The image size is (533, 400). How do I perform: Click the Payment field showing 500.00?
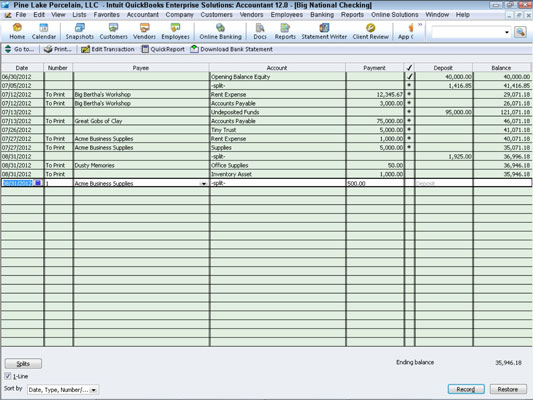point(375,183)
